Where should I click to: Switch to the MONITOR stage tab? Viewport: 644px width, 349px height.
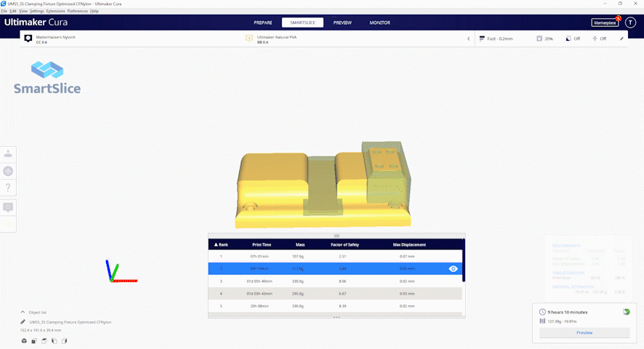[380, 23]
